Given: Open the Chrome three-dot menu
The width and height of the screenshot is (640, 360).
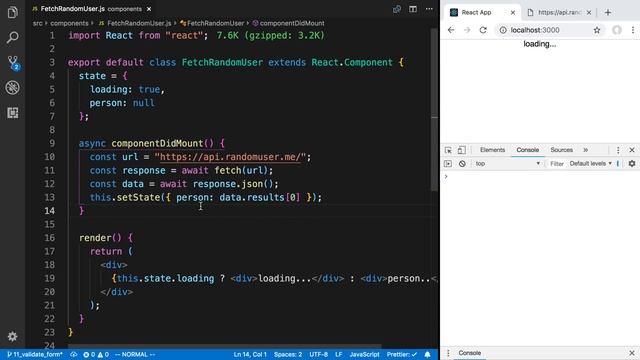Looking at the screenshot, I should tap(633, 30).
